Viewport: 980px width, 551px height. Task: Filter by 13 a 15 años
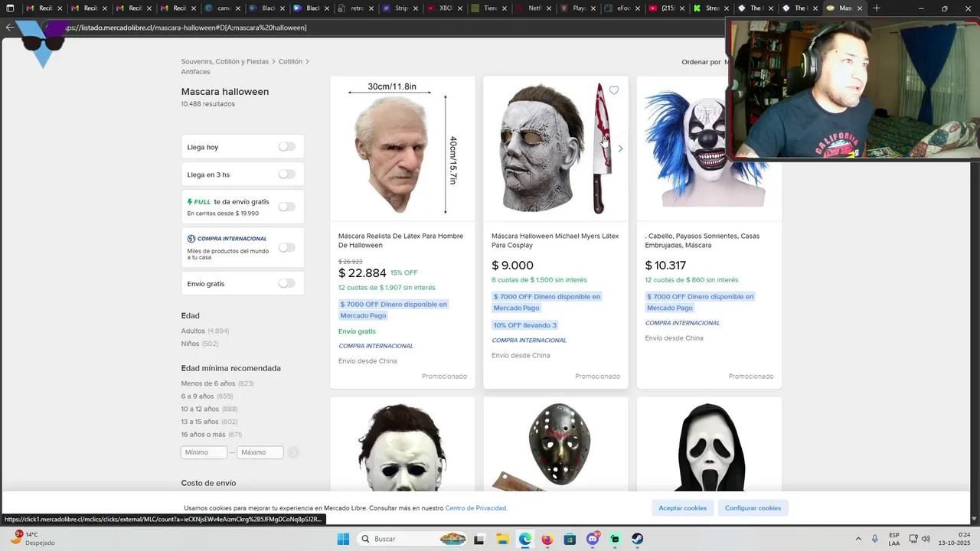pyautogui.click(x=200, y=422)
